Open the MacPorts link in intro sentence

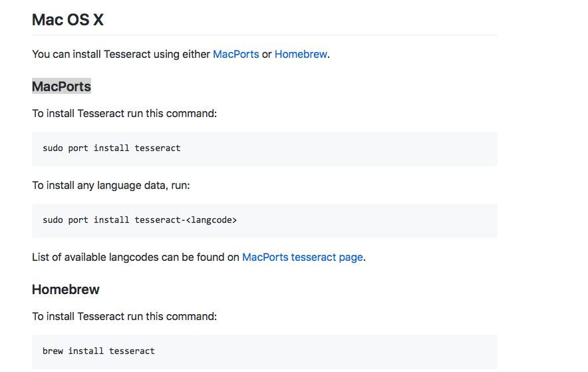point(236,55)
